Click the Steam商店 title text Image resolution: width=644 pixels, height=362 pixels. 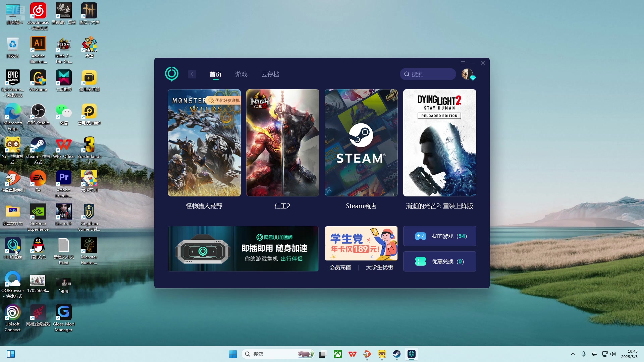click(x=361, y=206)
